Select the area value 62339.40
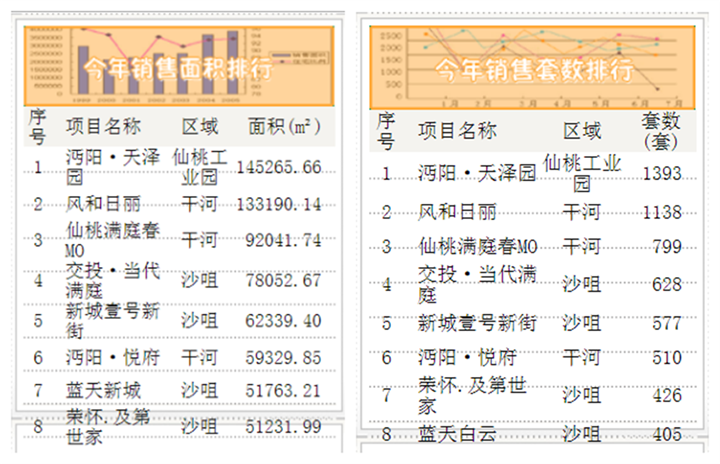The height and width of the screenshot is (464, 720). coord(285,320)
